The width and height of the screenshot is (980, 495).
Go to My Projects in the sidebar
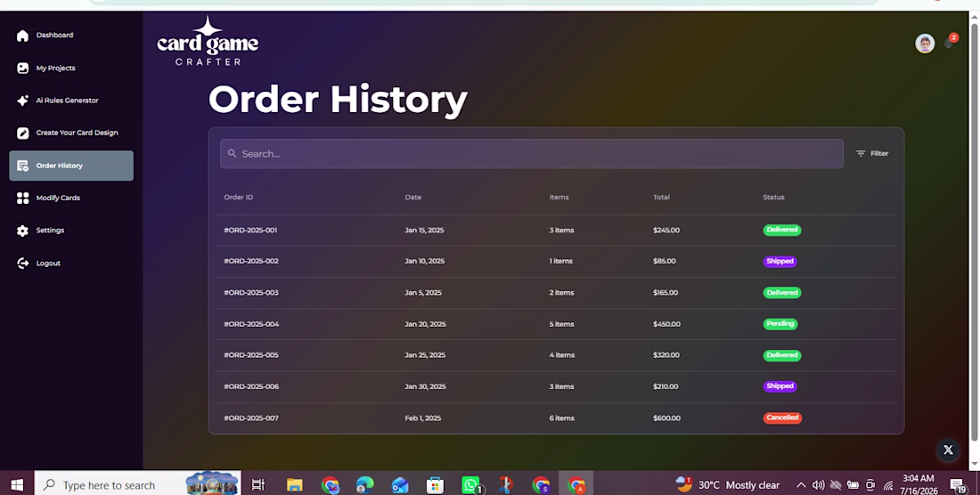pyautogui.click(x=55, y=68)
